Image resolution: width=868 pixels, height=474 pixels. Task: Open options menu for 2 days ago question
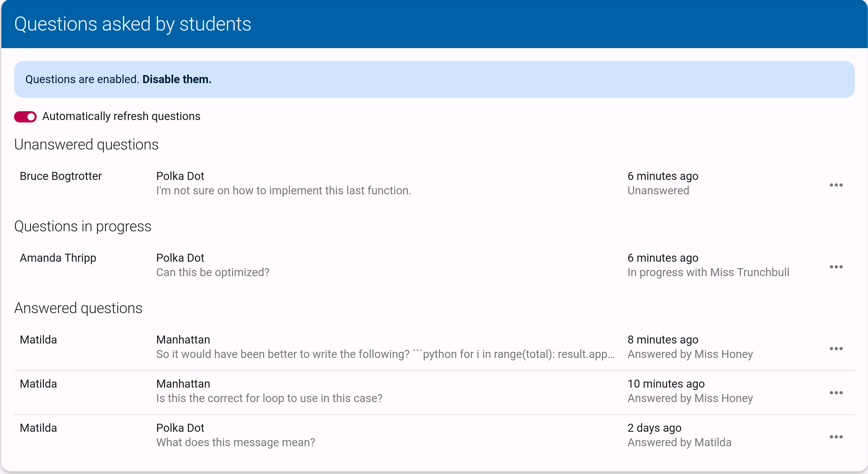836,437
